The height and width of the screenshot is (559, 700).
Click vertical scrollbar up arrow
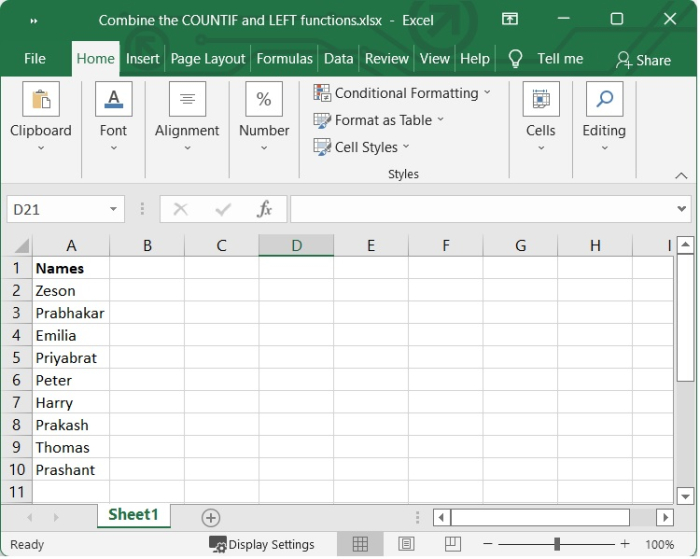click(x=685, y=244)
